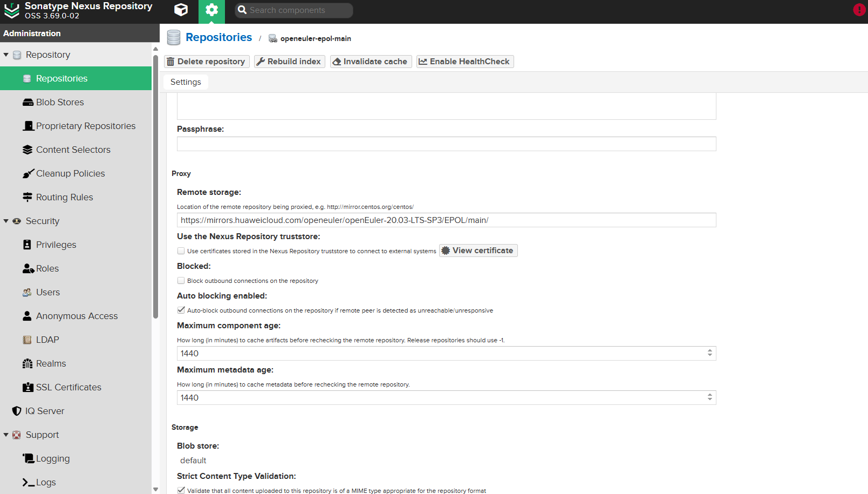Collapse the Support tree section
Image resolution: width=868 pixels, height=494 pixels.
6,435
